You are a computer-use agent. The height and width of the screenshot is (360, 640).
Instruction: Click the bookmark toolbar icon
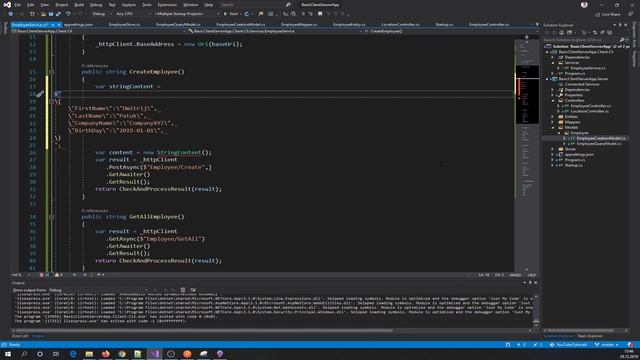[320, 14]
